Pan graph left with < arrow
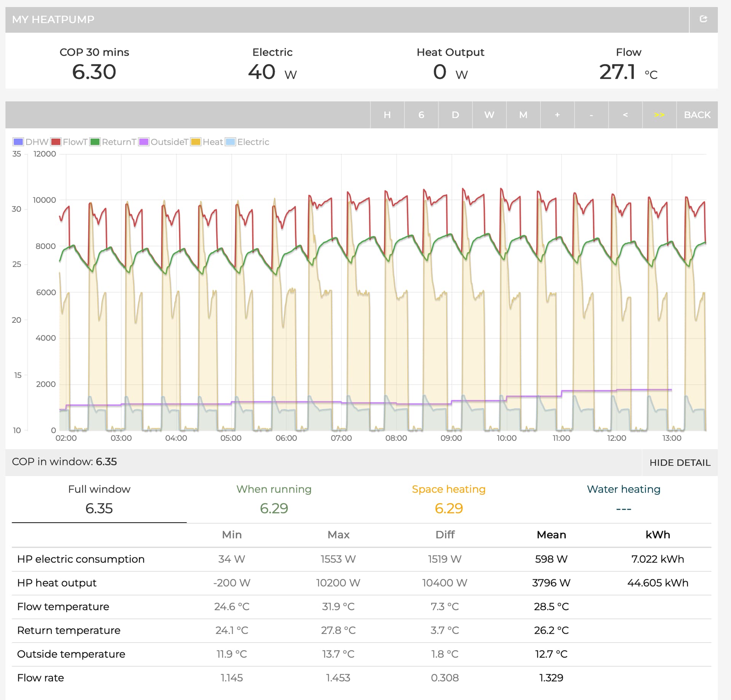Viewport: 731px width, 700px height. pos(625,115)
